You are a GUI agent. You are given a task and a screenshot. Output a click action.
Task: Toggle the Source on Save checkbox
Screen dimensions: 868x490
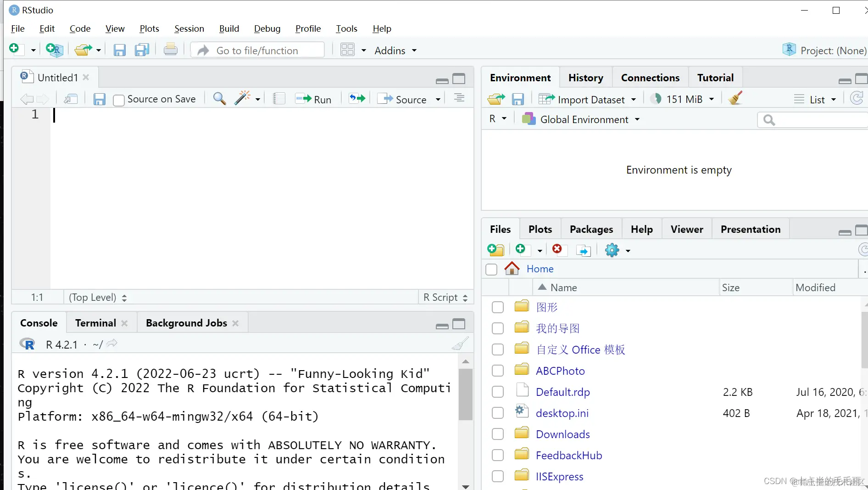click(x=119, y=100)
